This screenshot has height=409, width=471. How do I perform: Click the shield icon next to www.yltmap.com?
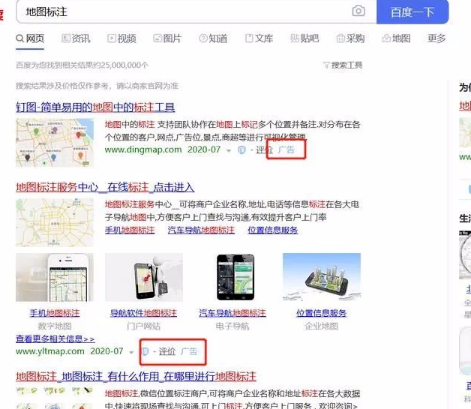pyautogui.click(x=145, y=351)
